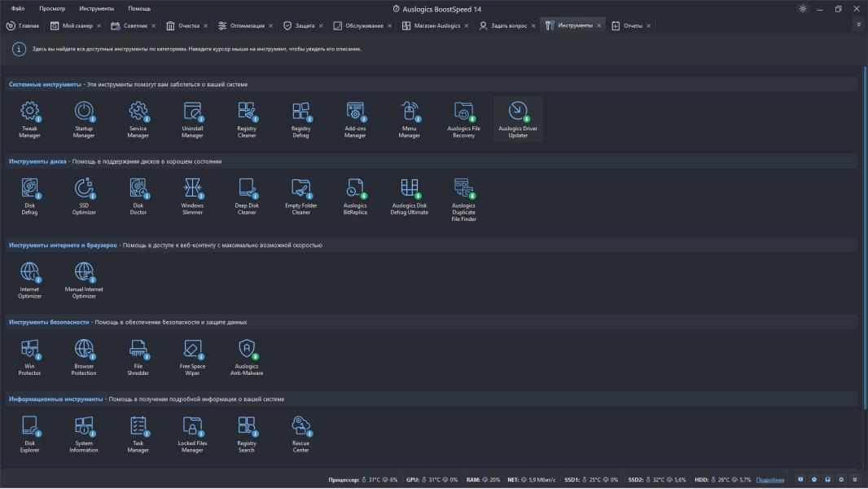This screenshot has height=489, width=868.
Task: Open the Locked Files Manager
Action: 192,434
